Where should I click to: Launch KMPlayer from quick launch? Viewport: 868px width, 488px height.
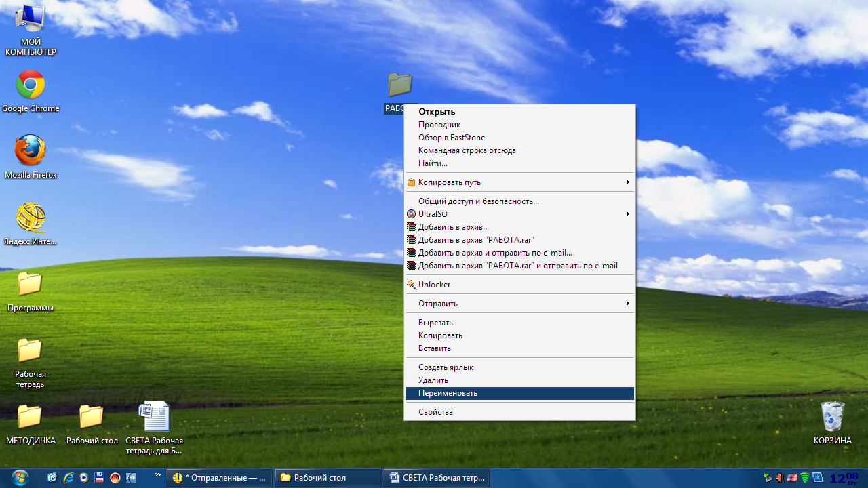pos(131,478)
